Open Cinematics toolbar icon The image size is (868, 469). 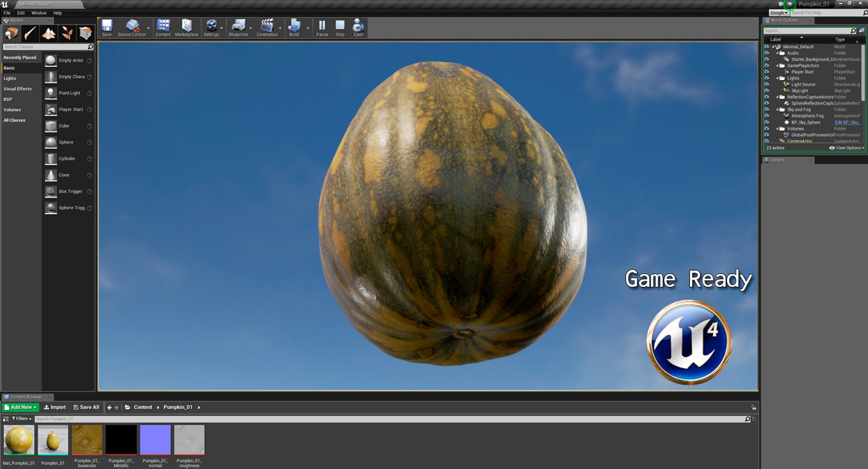coord(267,28)
